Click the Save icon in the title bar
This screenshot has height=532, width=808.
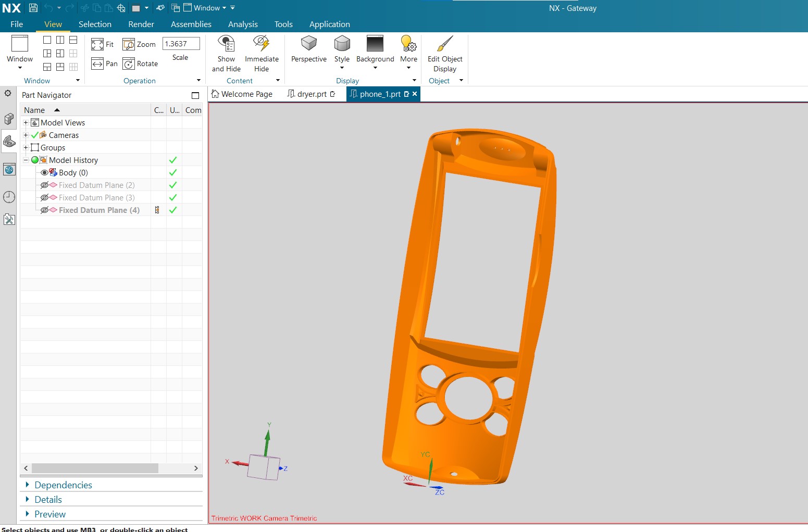[x=33, y=8]
